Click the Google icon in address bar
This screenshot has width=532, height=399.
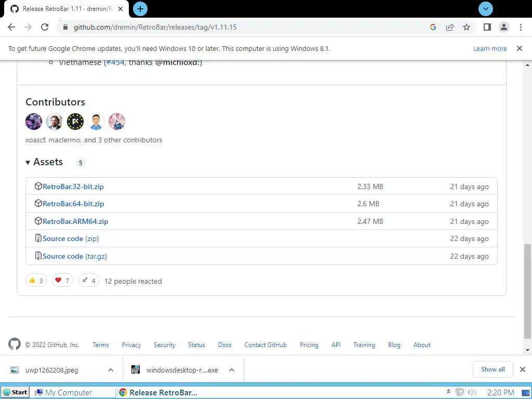click(x=433, y=27)
